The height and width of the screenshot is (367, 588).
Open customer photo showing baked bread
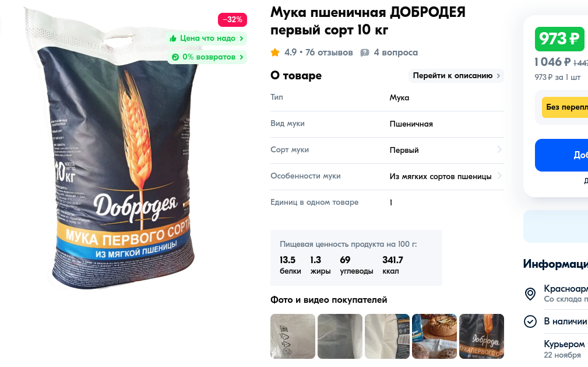point(434,336)
